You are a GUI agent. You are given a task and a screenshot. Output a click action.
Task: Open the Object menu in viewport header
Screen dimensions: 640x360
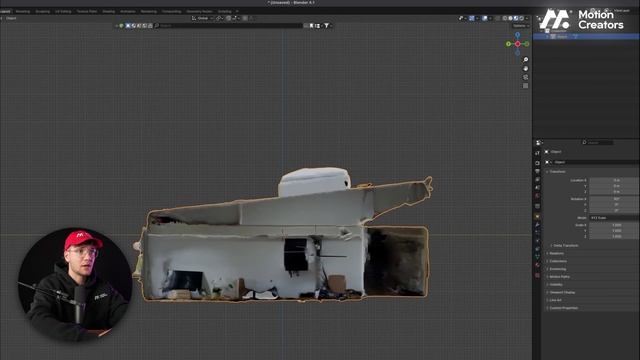(x=11, y=18)
